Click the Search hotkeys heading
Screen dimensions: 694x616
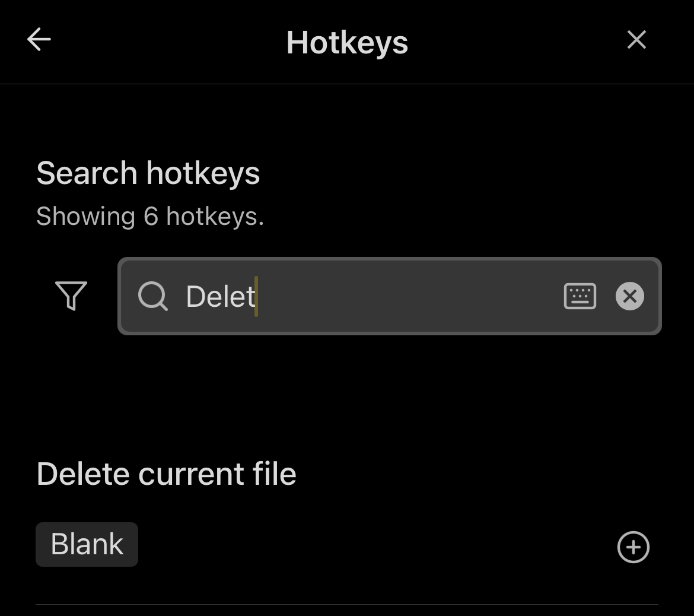point(148,173)
